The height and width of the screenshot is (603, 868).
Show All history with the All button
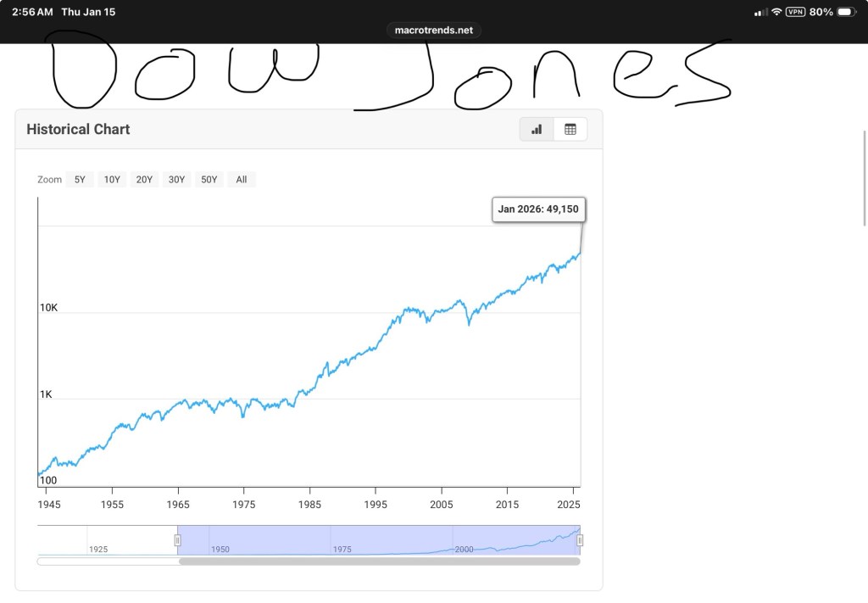242,180
